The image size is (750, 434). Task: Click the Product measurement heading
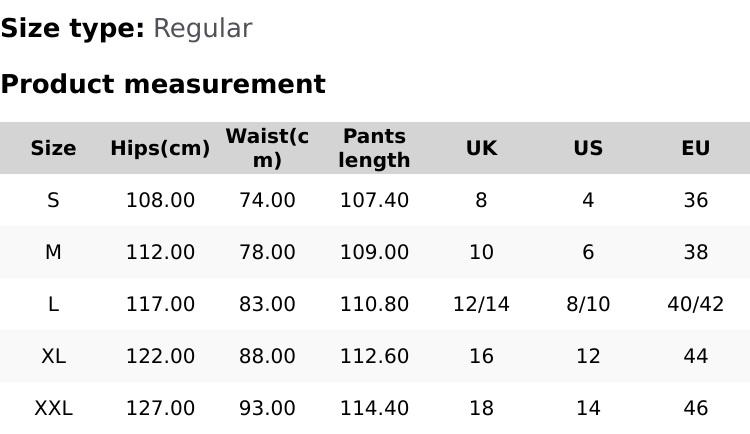(x=163, y=84)
